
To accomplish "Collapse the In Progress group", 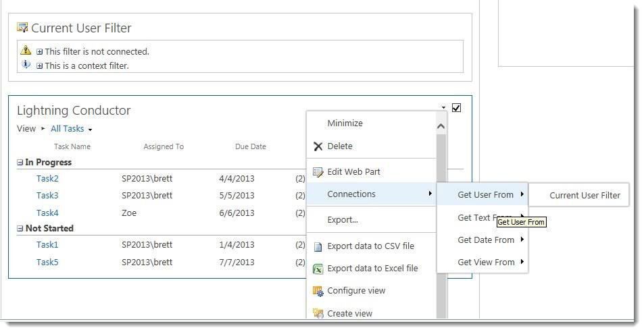I will click(x=20, y=163).
